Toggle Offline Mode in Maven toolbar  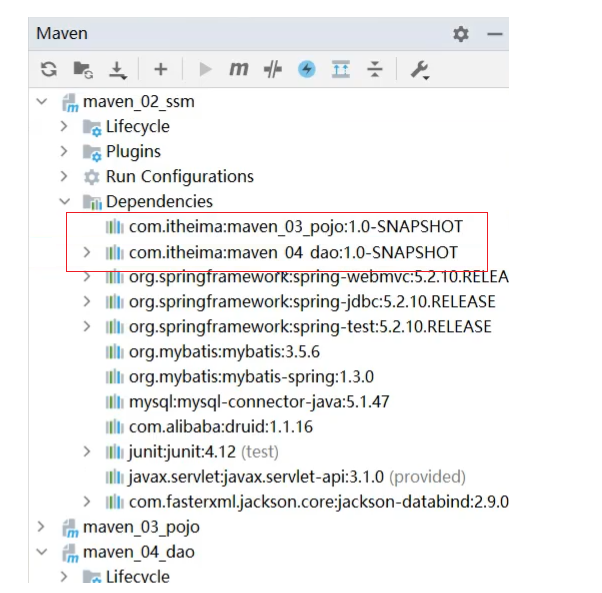tap(272, 69)
